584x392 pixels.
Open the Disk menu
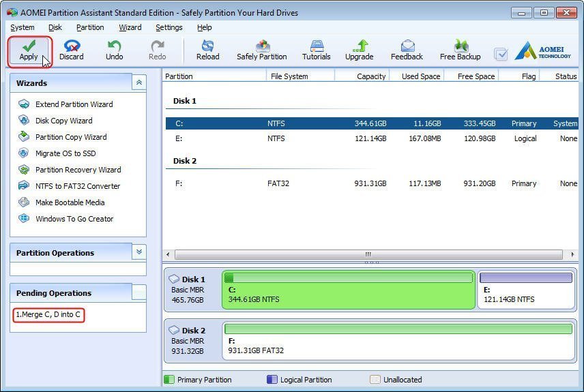coord(55,27)
